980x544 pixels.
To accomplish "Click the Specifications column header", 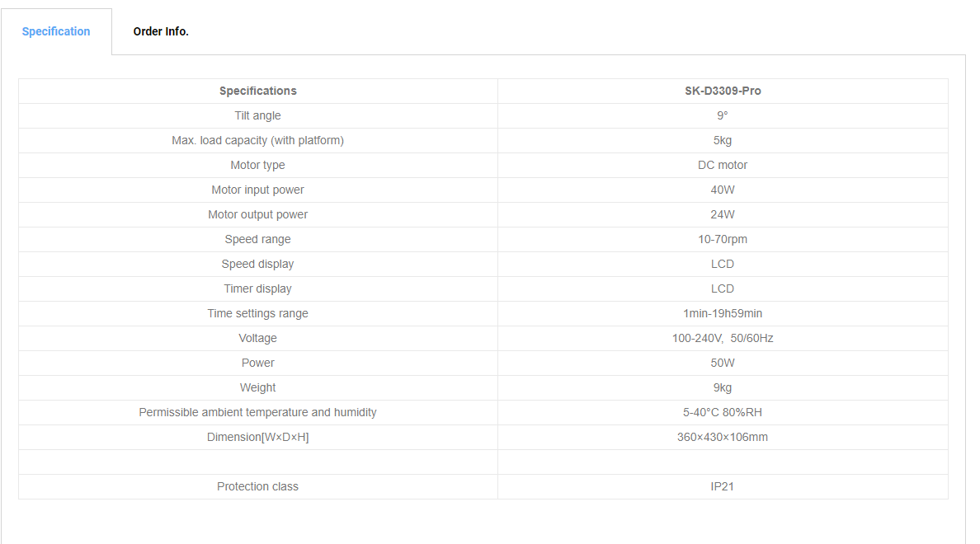I will tap(257, 91).
